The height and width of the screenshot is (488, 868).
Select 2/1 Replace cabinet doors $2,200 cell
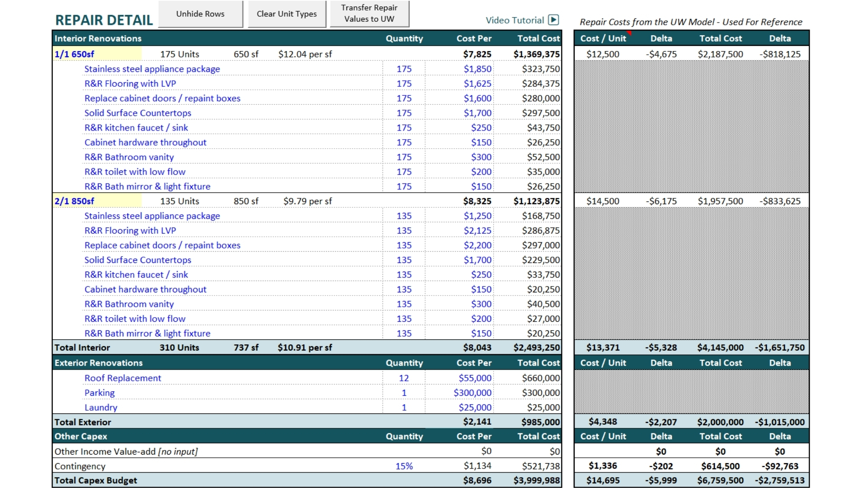477,245
